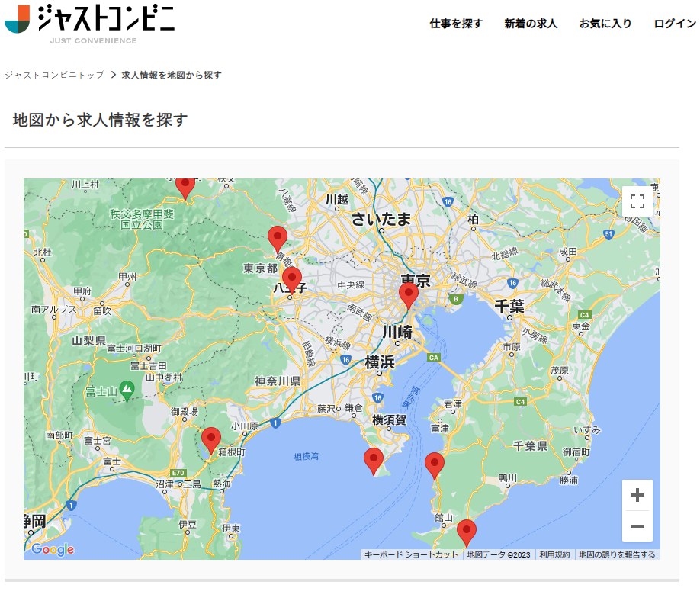Click the 勝浦 label on map

coord(568,480)
